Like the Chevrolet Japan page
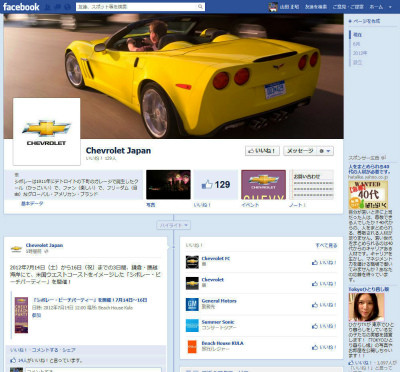 tap(262, 151)
